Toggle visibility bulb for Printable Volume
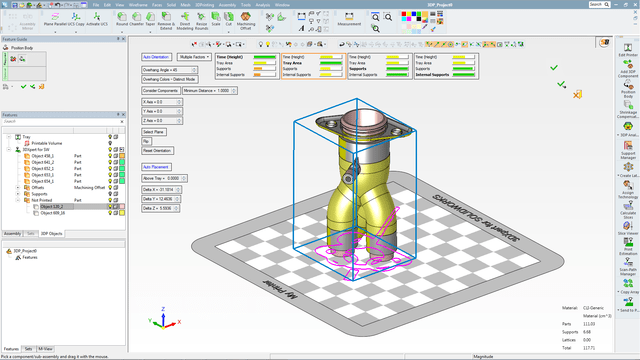Viewport: 640px width, 360px height. point(110,143)
